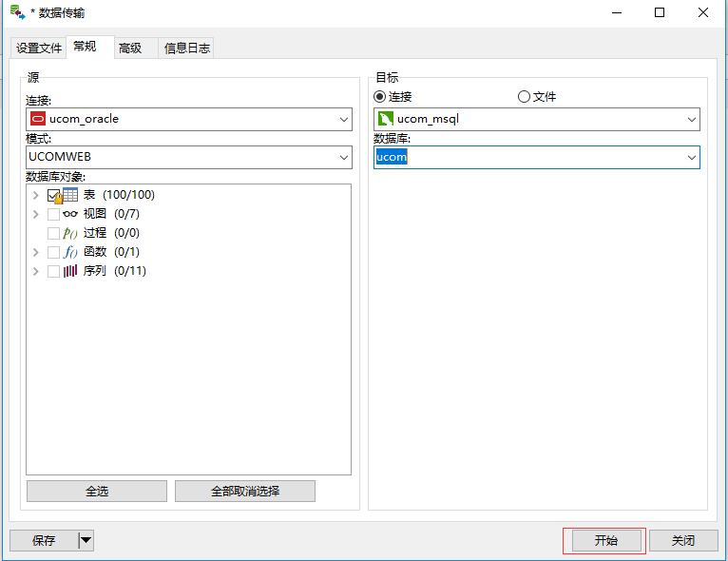Select the 序列 (0/11) row label
728x561 pixels.
click(x=115, y=271)
